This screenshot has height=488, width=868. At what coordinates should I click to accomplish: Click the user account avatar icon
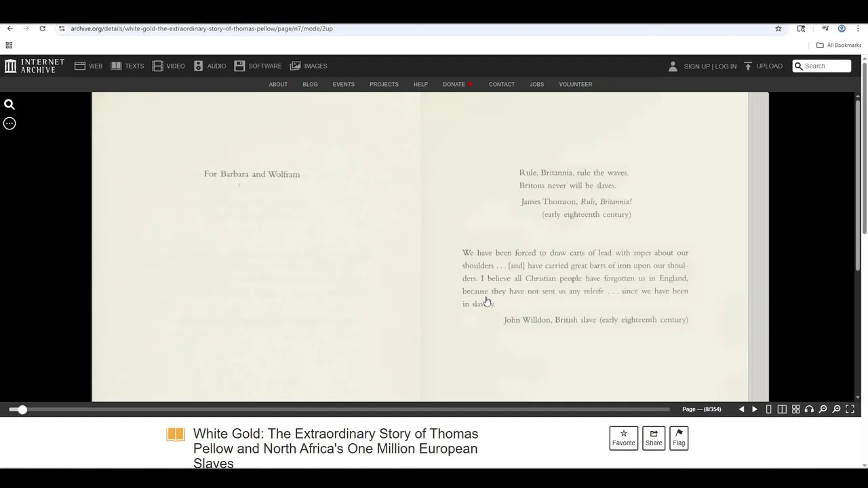673,66
